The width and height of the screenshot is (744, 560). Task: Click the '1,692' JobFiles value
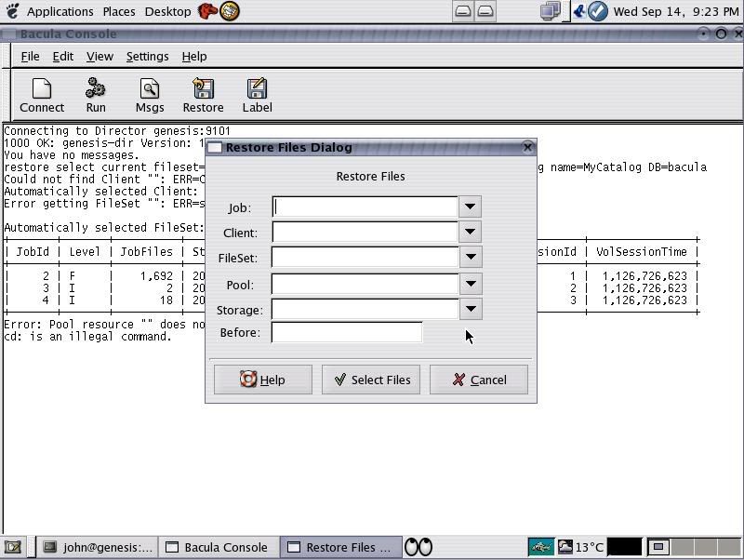coord(156,275)
